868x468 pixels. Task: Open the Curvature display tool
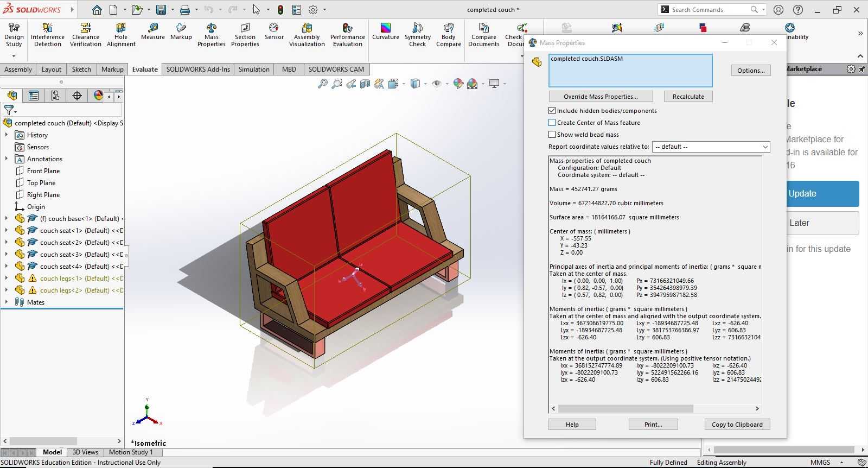point(386,31)
